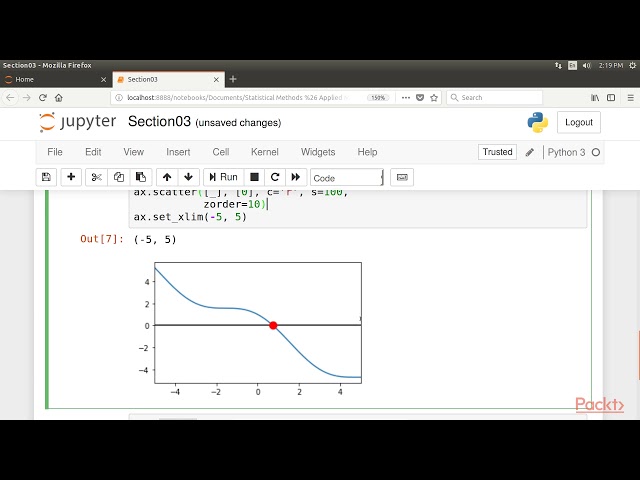Copy selected cells icon

[x=119, y=177]
